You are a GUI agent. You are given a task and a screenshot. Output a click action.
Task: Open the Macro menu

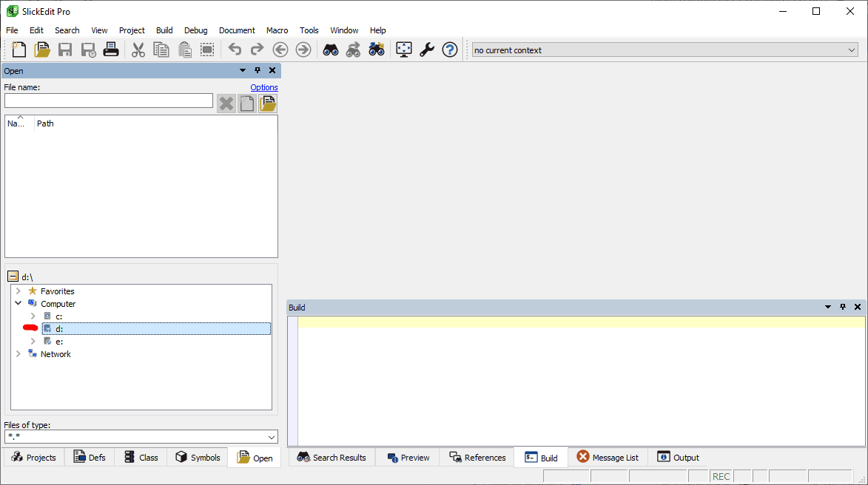point(277,30)
